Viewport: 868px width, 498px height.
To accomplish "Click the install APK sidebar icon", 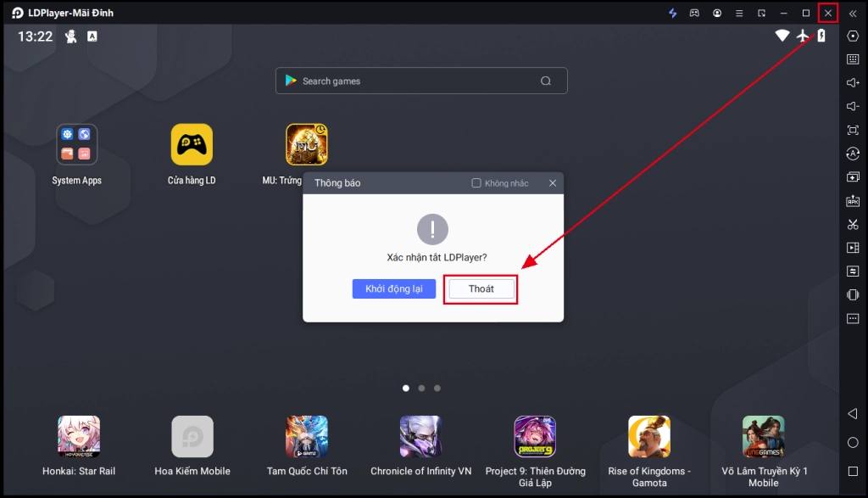I will [x=853, y=200].
